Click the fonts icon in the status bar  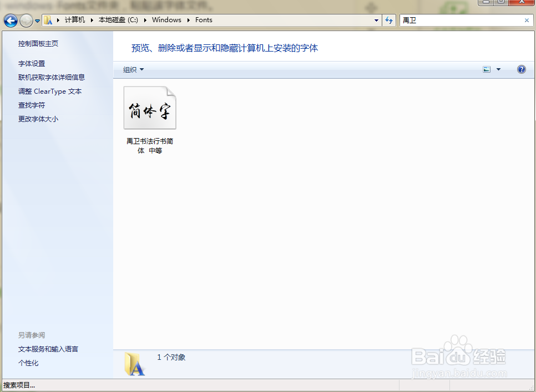135,364
